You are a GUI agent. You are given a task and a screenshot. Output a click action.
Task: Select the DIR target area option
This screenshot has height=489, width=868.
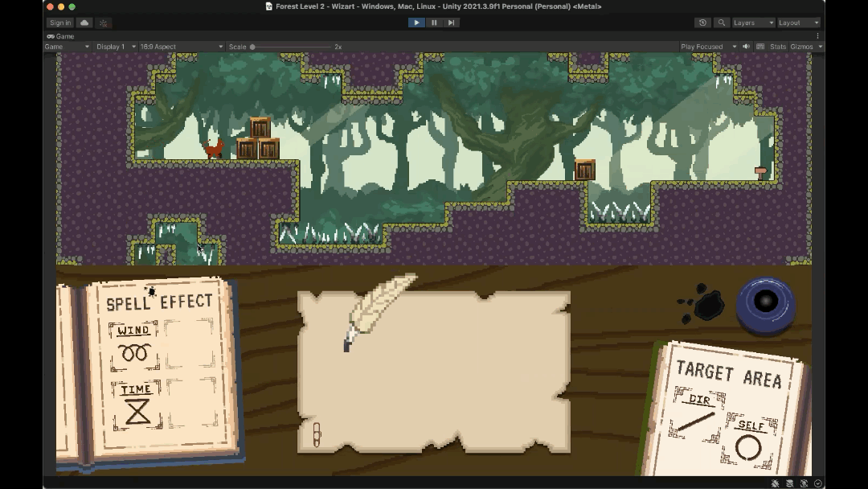[x=697, y=415]
